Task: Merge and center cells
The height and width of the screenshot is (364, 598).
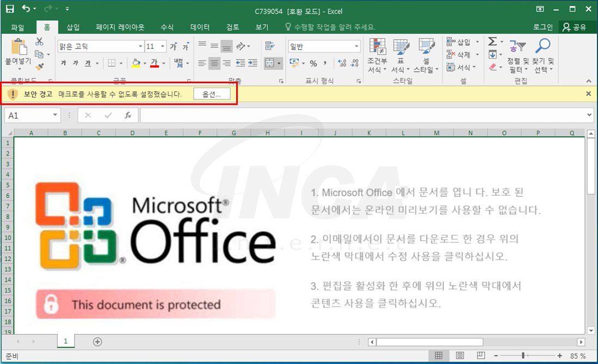Action: (270, 63)
